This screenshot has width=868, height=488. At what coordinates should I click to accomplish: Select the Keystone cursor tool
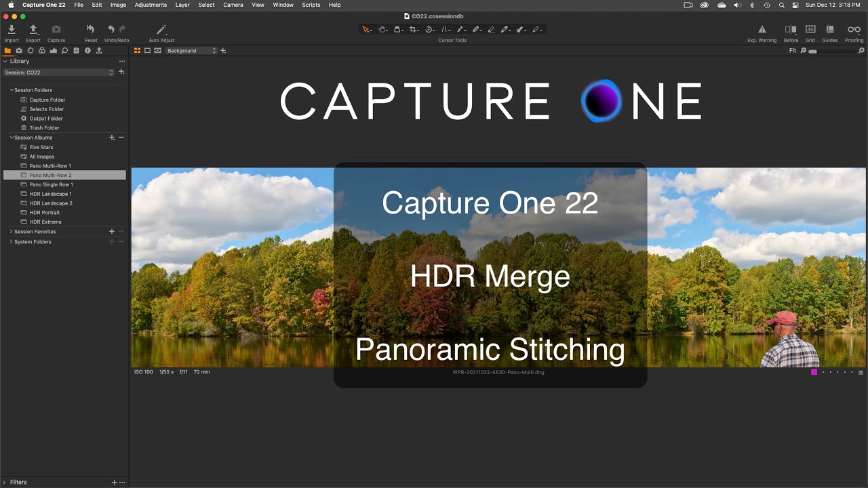[446, 29]
